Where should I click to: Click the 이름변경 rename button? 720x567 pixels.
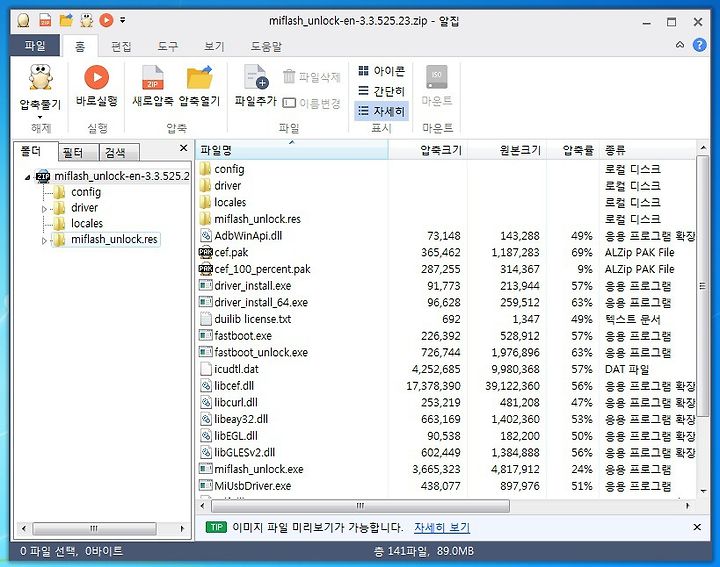click(312, 103)
